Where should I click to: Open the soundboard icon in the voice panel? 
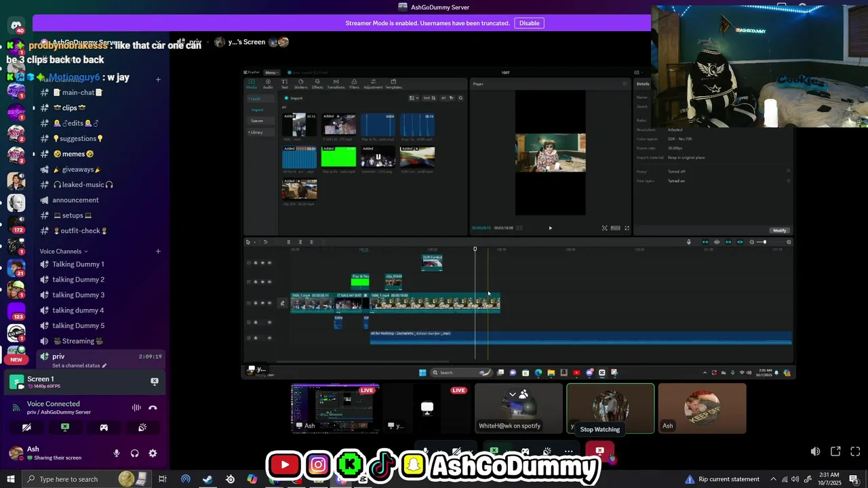click(x=142, y=428)
